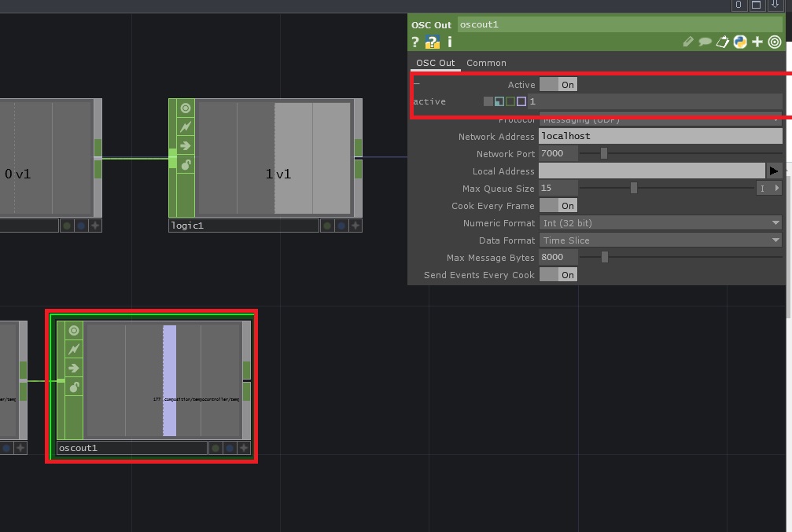Open the Data Format dropdown

tap(661, 240)
